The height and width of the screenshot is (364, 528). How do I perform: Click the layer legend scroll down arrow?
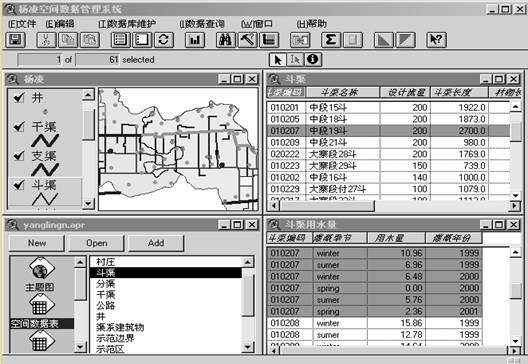pos(88,203)
